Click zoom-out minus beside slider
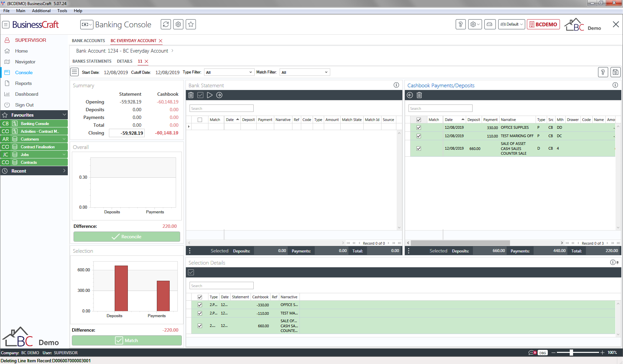Image resolution: width=623 pixels, height=364 pixels. 553,353
